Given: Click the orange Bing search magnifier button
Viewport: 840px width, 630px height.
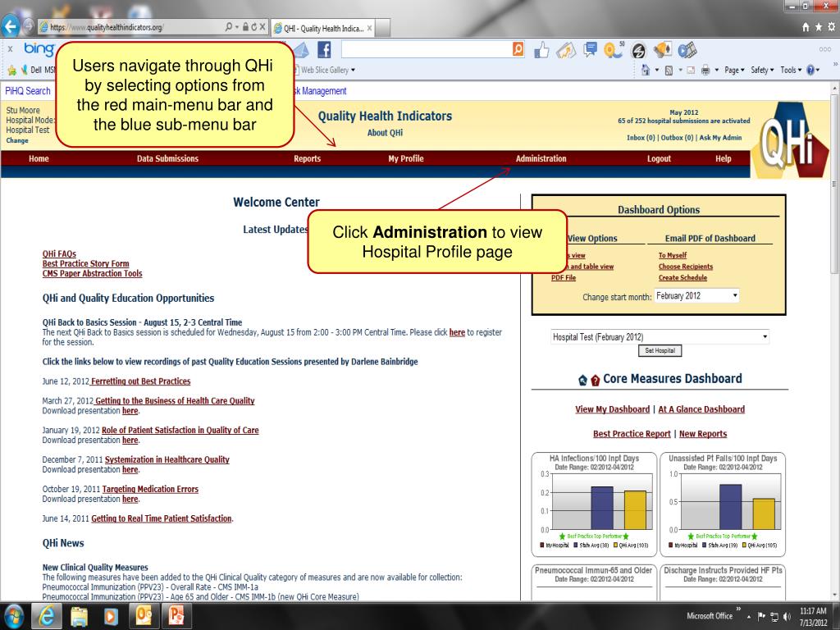Looking at the screenshot, I should tap(518, 49).
